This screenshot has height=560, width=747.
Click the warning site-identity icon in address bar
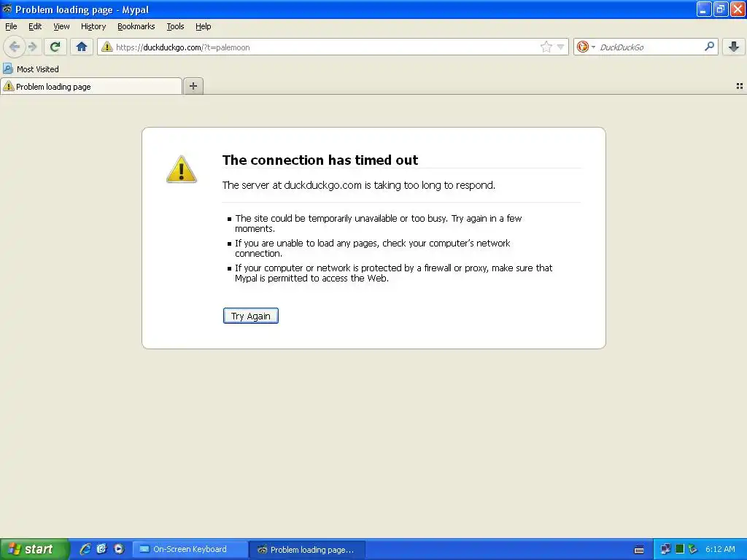(107, 47)
